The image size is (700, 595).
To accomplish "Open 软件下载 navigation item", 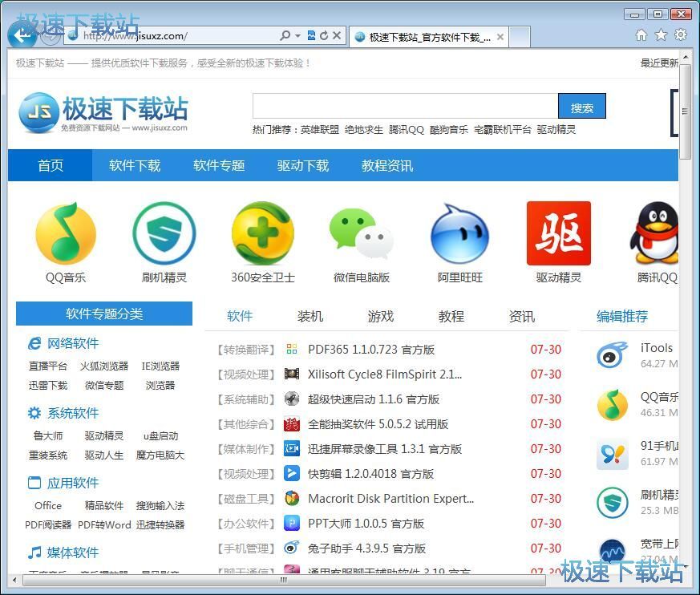I will point(135,165).
